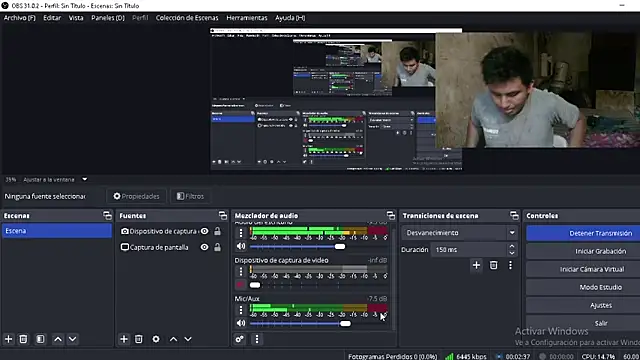The height and width of the screenshot is (360, 640).
Task: Open the Herramientas menu
Action: point(247,18)
